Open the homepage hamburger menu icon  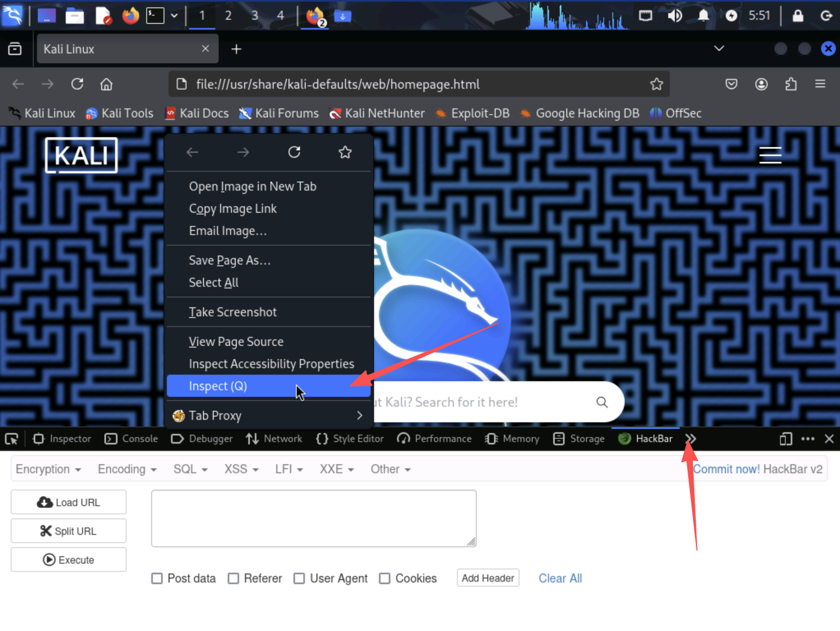pyautogui.click(x=770, y=156)
